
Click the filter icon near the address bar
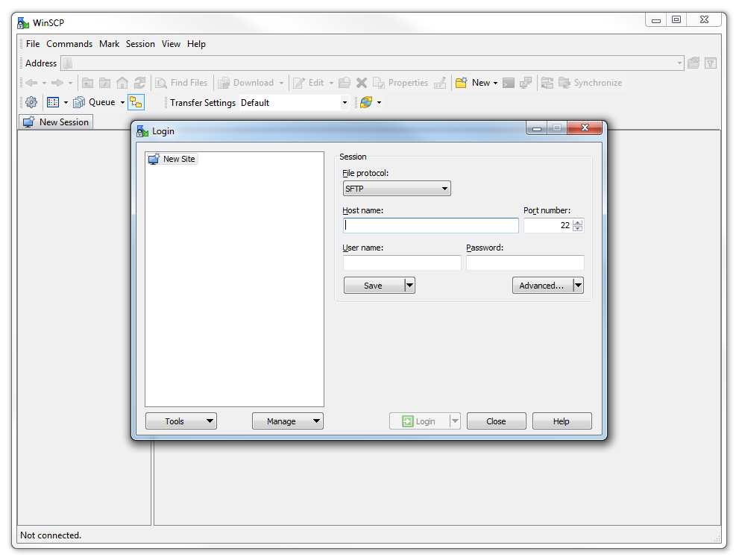711,63
